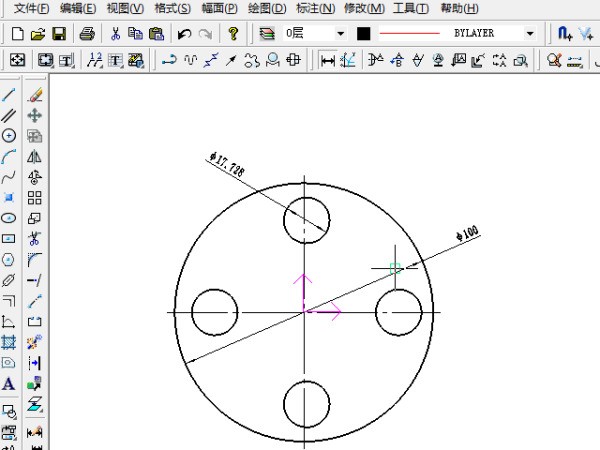Open the 标注(N) menu
This screenshot has width=600, height=450.
pos(315,9)
